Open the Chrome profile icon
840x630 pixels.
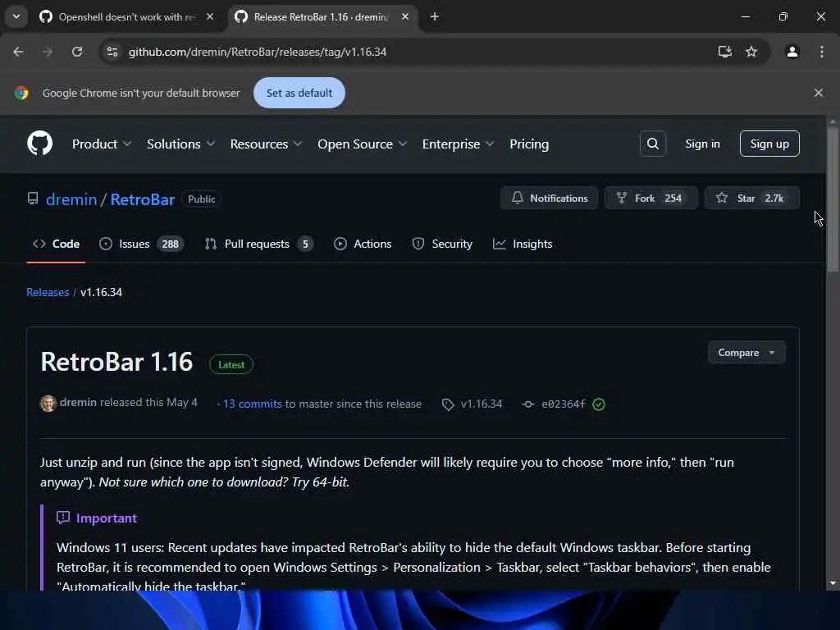click(x=792, y=52)
